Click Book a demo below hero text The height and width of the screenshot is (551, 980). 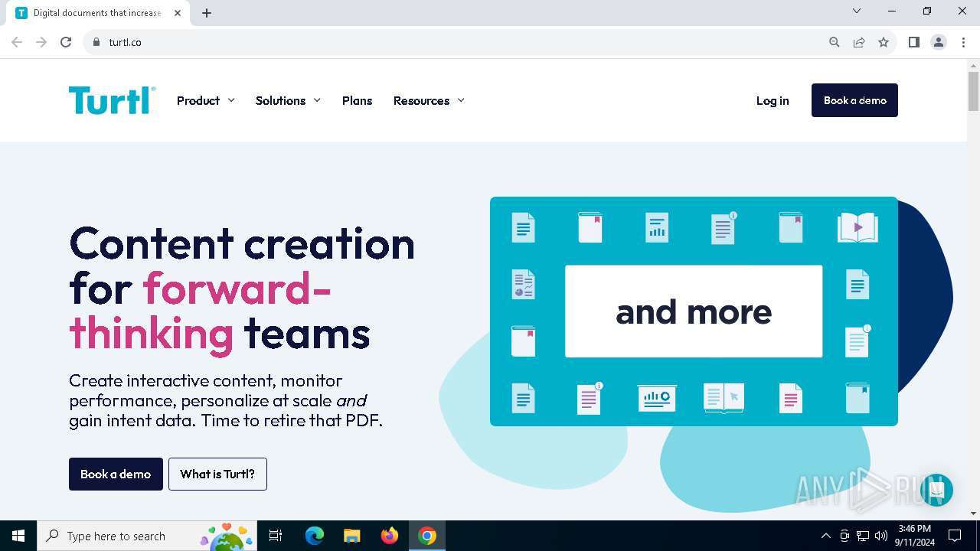pyautogui.click(x=116, y=474)
